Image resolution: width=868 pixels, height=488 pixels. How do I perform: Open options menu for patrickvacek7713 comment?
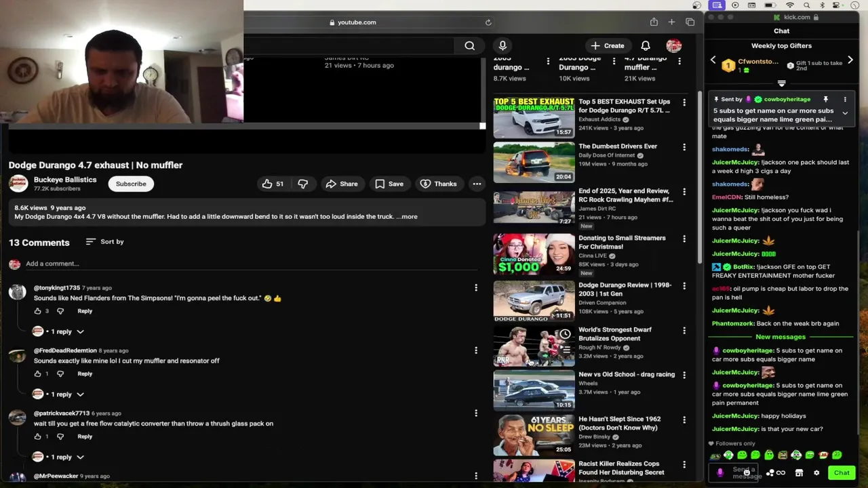coord(476,413)
